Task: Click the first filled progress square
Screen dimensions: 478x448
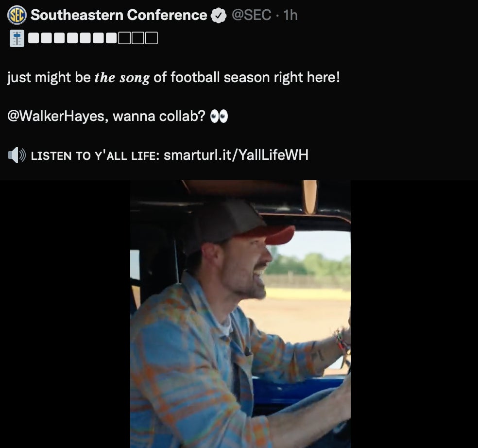Action: click(x=34, y=38)
